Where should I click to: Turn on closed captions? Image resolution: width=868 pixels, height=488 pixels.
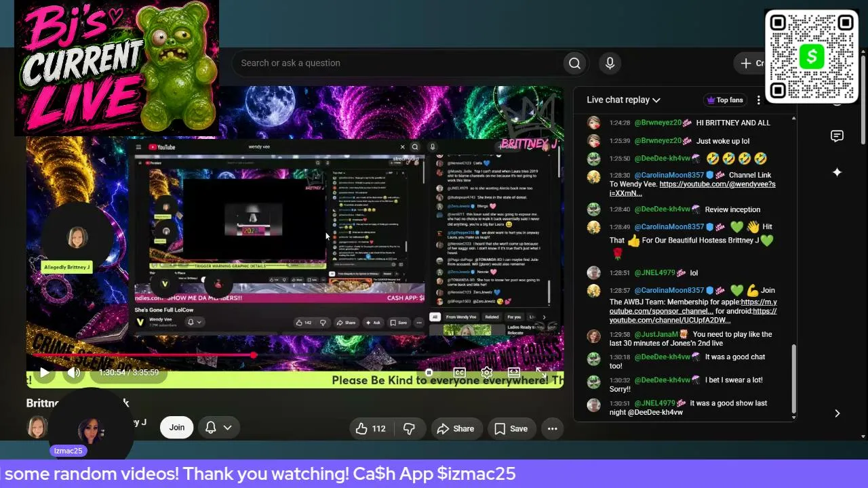coord(459,372)
